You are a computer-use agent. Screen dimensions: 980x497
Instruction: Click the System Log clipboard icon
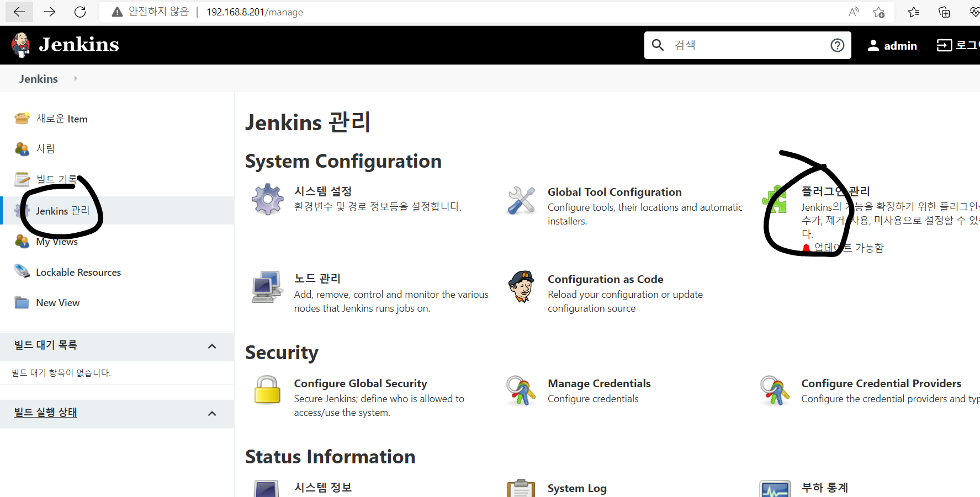521,488
